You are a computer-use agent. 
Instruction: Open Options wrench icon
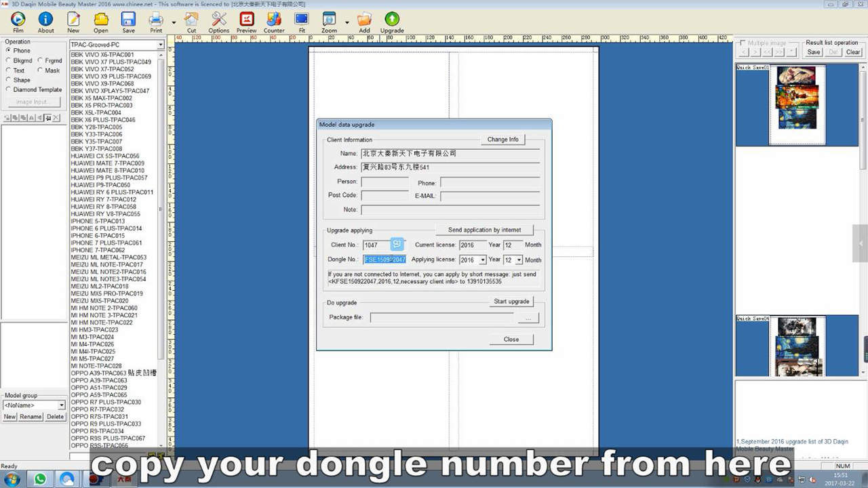click(219, 22)
